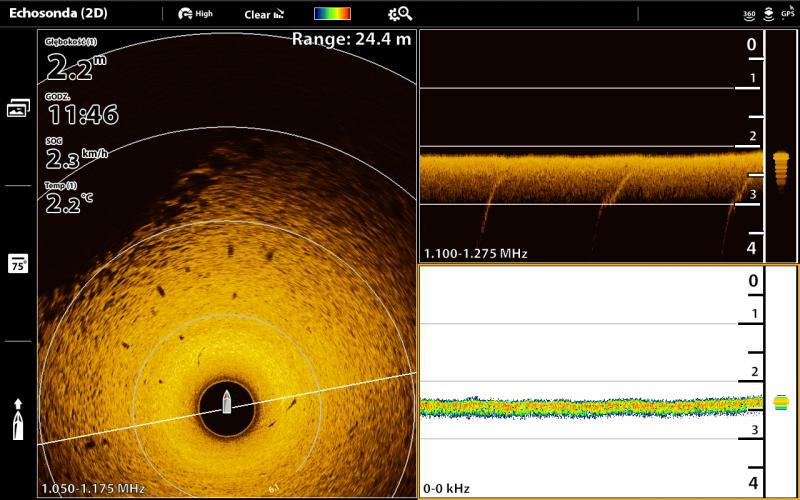
Task: Open sonar settings gear with magnifier
Action: (x=399, y=14)
